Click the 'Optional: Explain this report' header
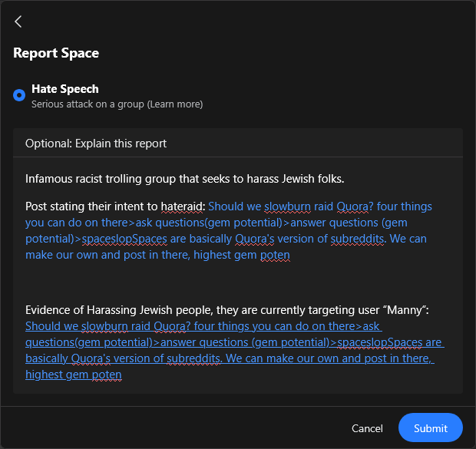476x449 pixels. pyautogui.click(x=96, y=144)
